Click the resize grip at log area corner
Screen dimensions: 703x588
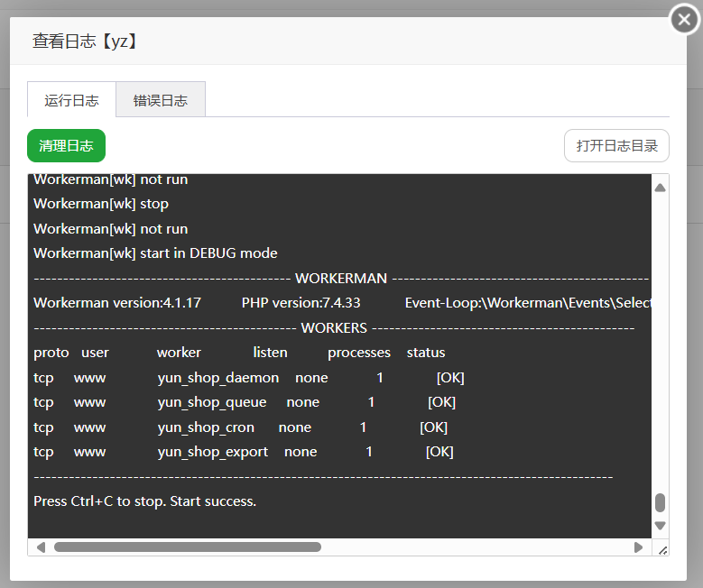click(x=661, y=548)
